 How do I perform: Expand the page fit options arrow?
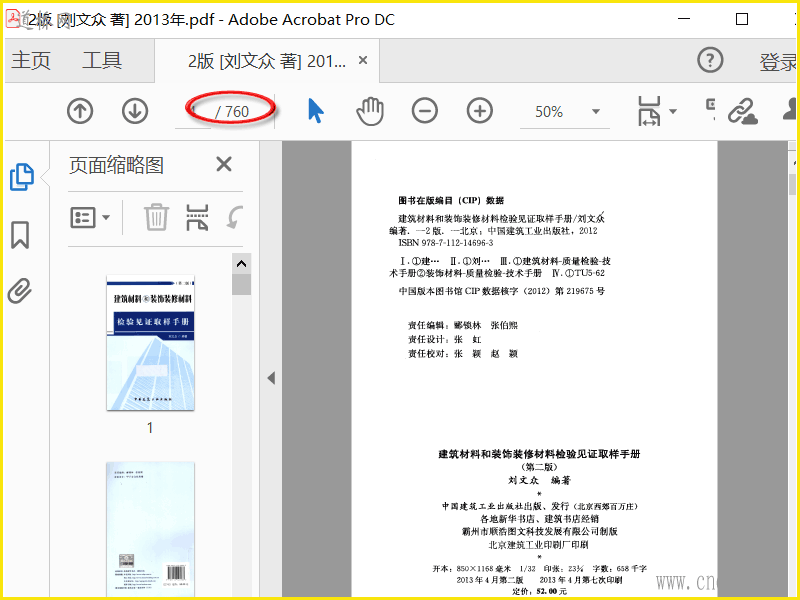click(x=673, y=111)
